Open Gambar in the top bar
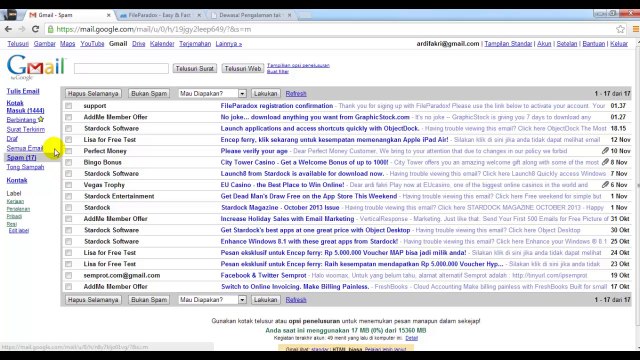 pyautogui.click(x=44, y=44)
